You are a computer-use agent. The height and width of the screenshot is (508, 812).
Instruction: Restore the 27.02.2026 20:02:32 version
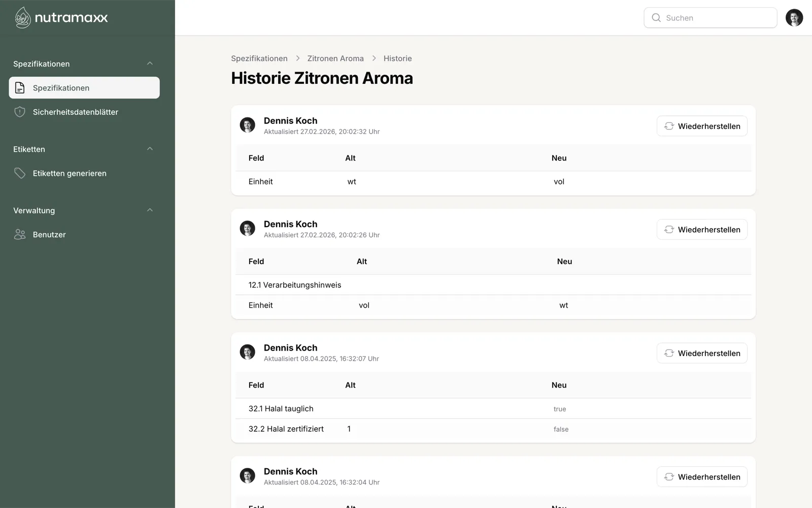click(x=702, y=126)
